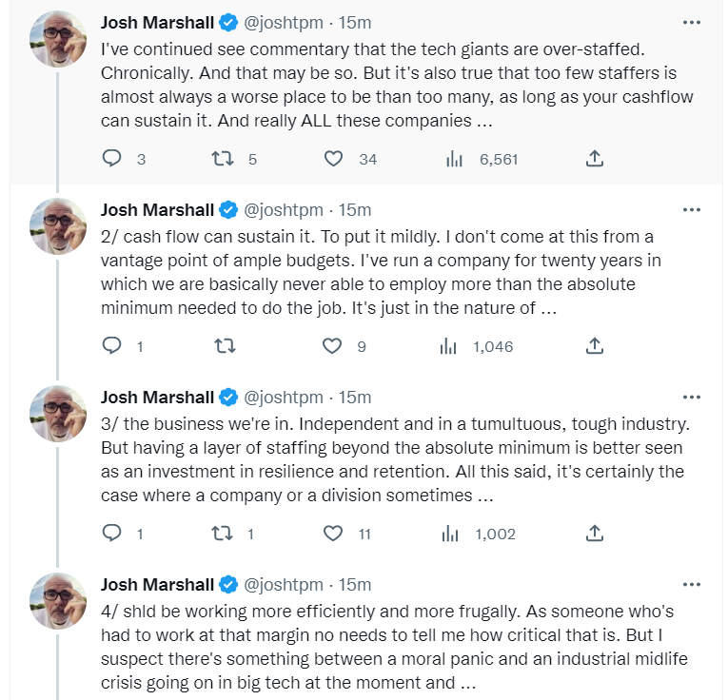Retweet the 3/ tweet with 1 retweet
728x700 pixels.
coord(223,534)
